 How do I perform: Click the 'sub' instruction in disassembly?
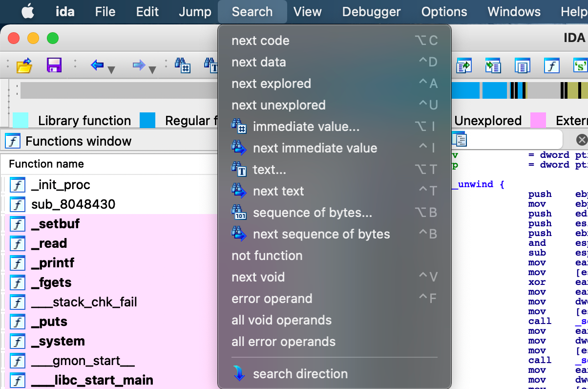click(x=537, y=253)
